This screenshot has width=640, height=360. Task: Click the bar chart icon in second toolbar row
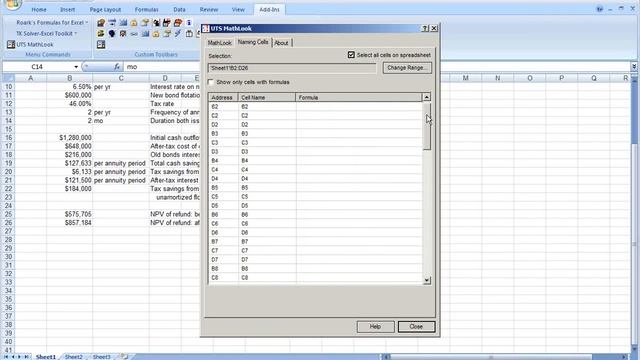145,34
